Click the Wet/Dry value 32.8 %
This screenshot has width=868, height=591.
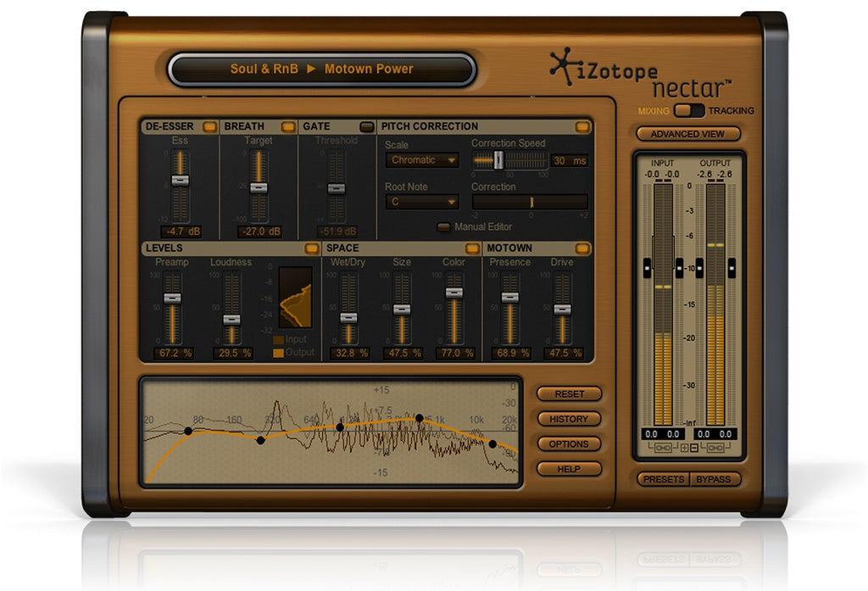click(x=350, y=353)
